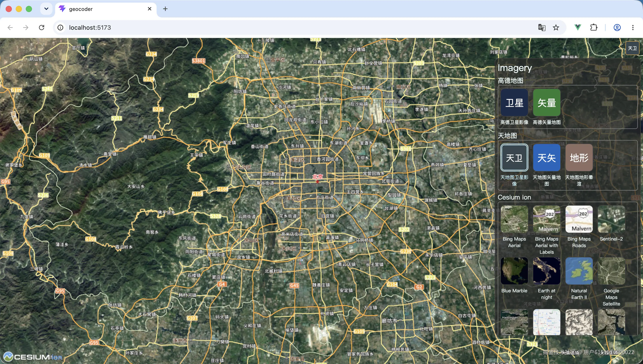
Task: Choose the 天地图卫星影像 base layer
Action: click(514, 158)
